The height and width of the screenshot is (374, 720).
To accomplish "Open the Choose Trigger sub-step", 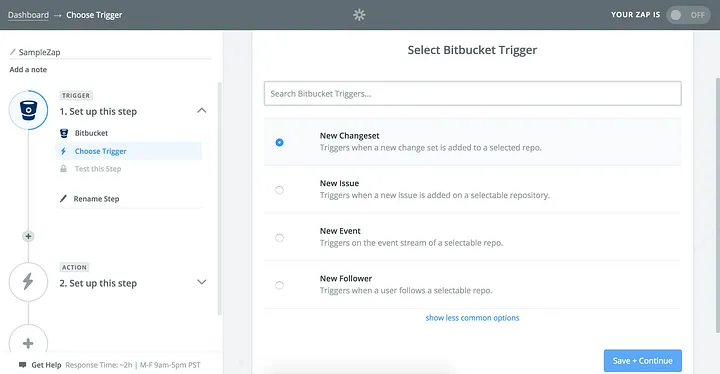I will (129, 151).
